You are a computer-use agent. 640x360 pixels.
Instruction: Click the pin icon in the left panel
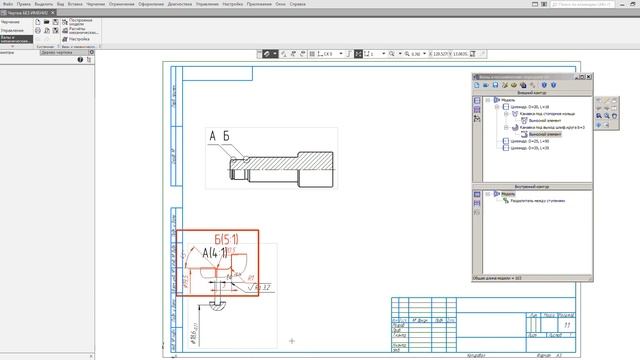click(89, 60)
